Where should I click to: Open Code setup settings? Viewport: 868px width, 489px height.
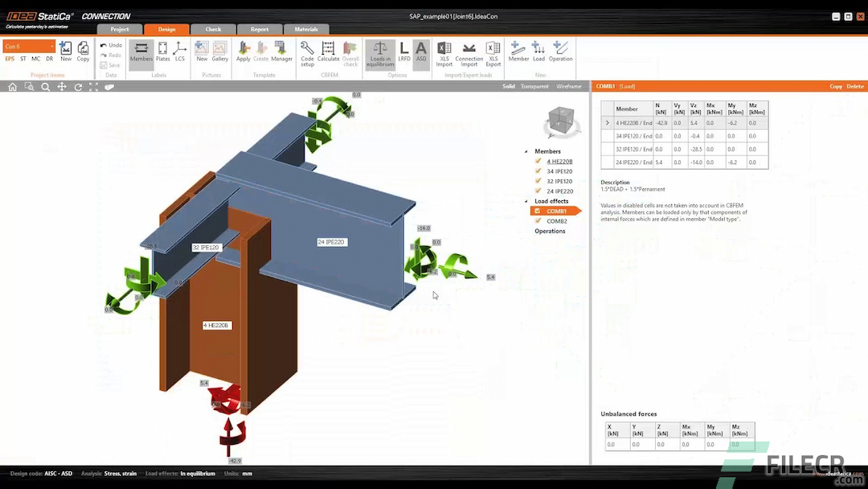[x=306, y=52]
